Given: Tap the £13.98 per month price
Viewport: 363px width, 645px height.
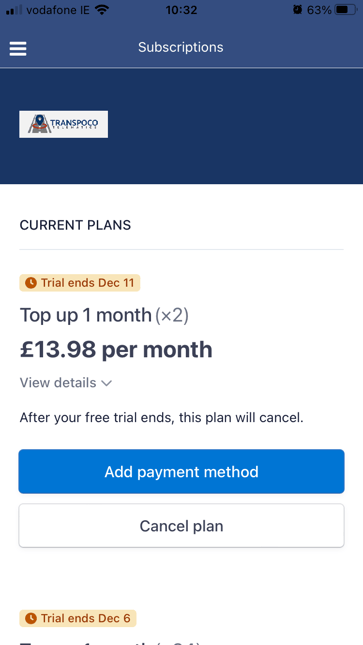Looking at the screenshot, I should [x=116, y=350].
